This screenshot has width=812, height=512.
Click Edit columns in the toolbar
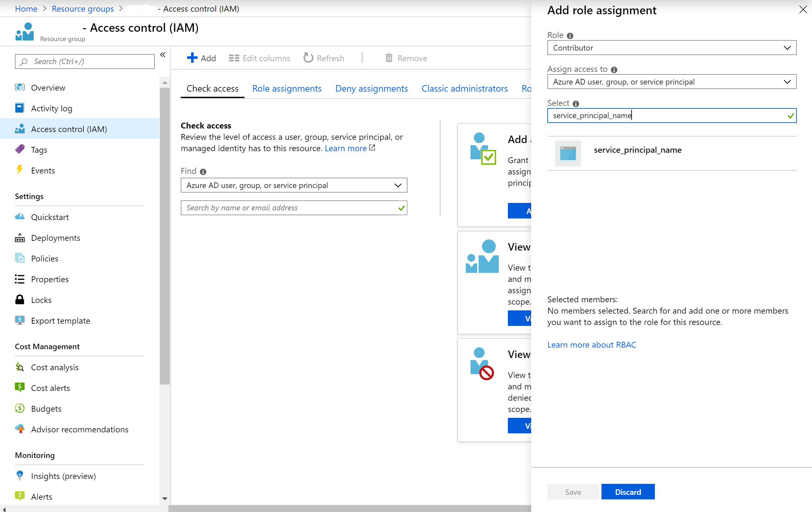pos(259,58)
